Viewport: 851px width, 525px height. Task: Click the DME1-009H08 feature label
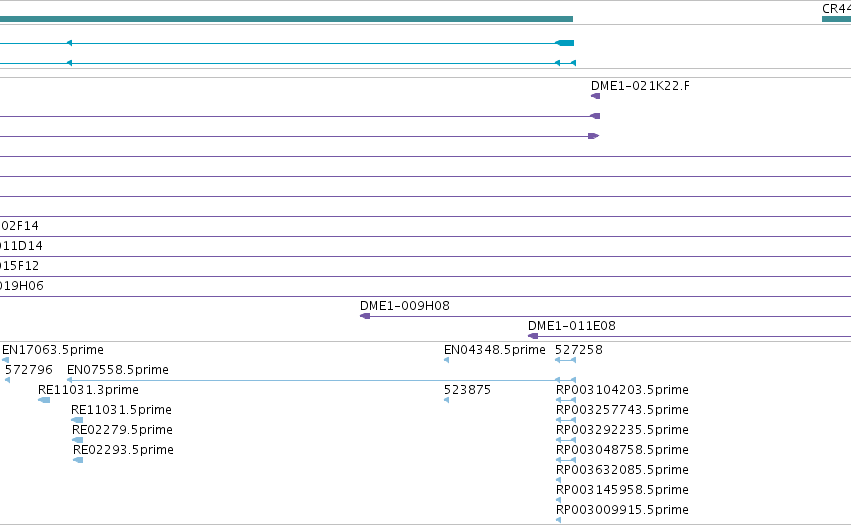click(x=405, y=306)
